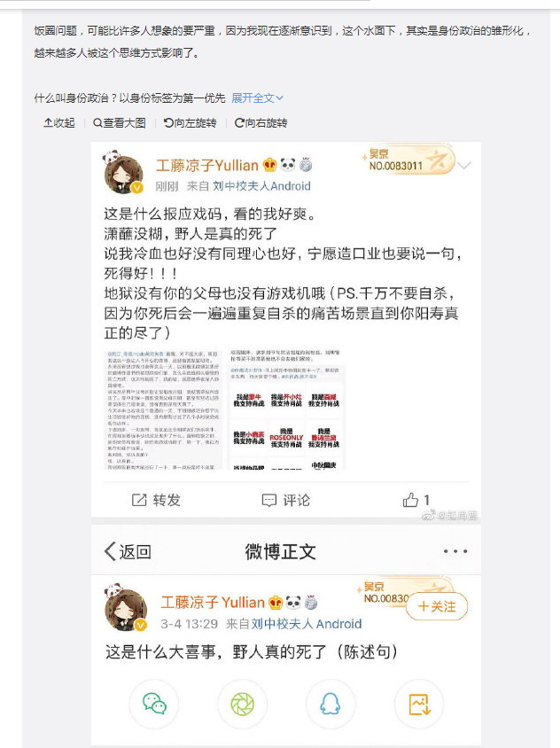Image resolution: width=560 pixels, height=748 pixels.
Task: Open first post's avatar of 工藤凉子Yullian
Action: pyautogui.click(x=123, y=174)
